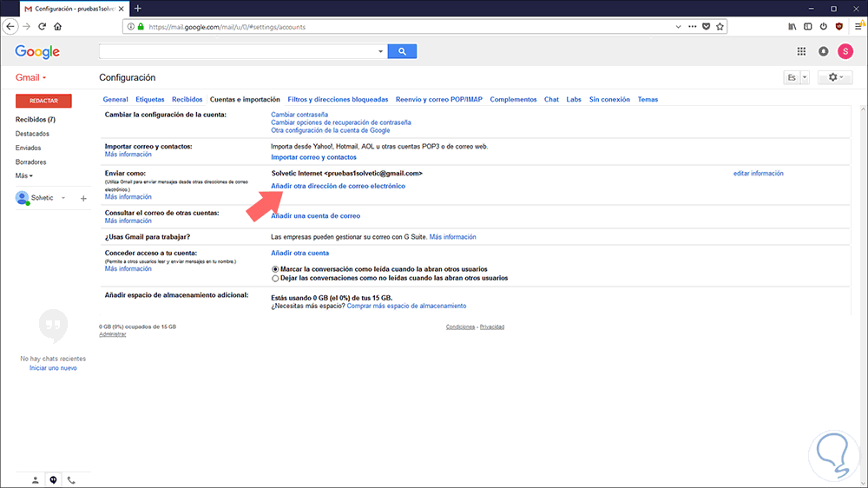The height and width of the screenshot is (488, 868).
Task: Switch to Reenvío y correo POP/IMAP tab
Action: [439, 100]
